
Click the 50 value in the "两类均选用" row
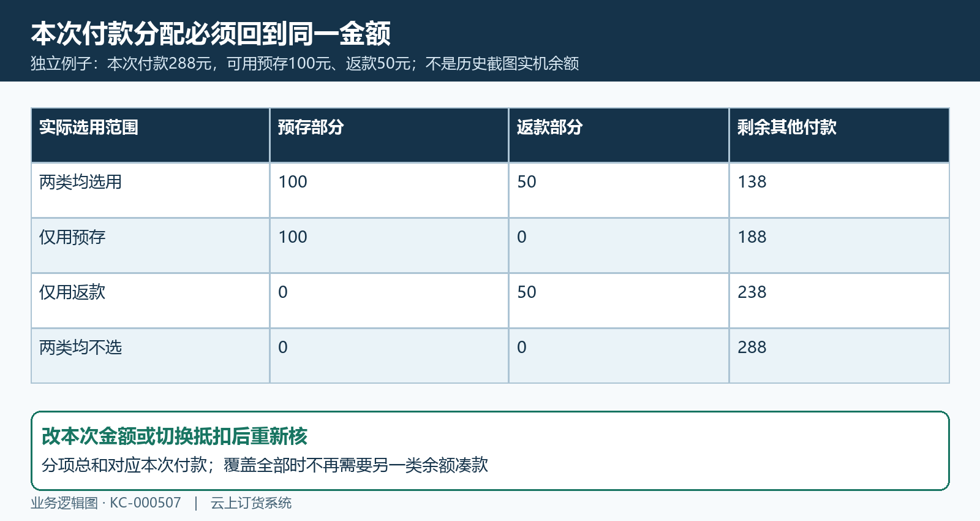tap(527, 182)
